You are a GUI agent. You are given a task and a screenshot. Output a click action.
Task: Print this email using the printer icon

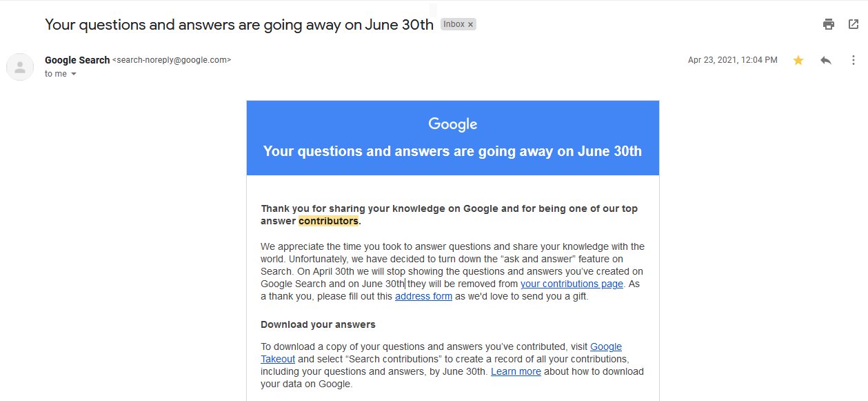pyautogui.click(x=829, y=24)
